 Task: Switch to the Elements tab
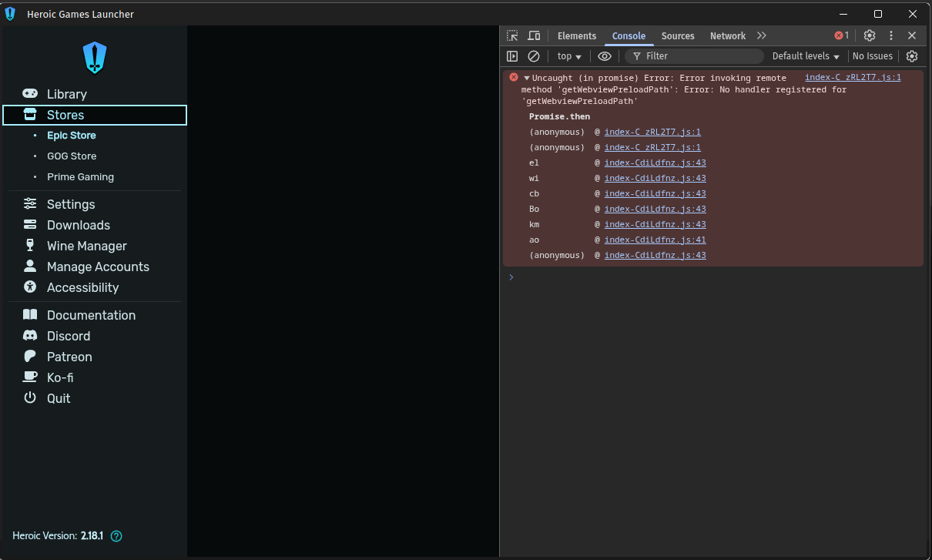[577, 36]
